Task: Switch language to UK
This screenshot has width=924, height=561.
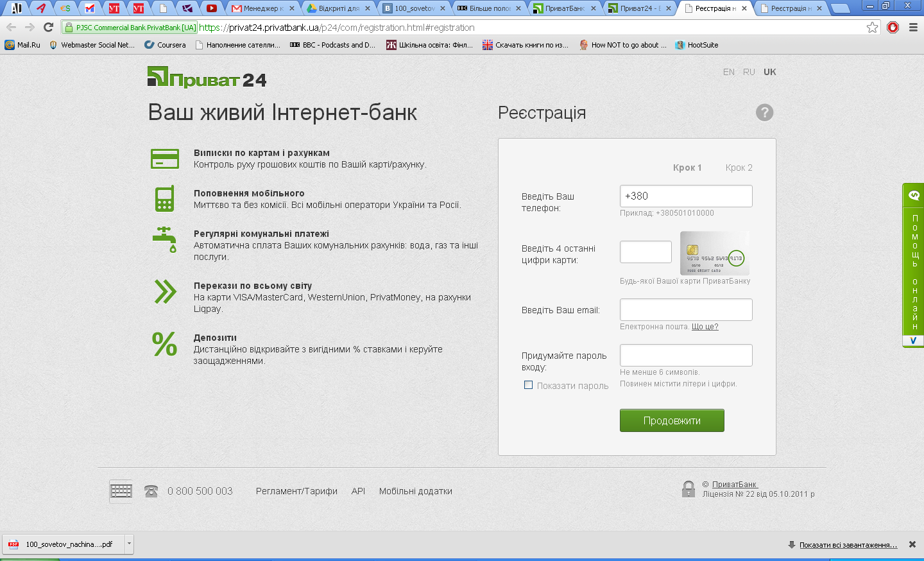Action: 770,72
